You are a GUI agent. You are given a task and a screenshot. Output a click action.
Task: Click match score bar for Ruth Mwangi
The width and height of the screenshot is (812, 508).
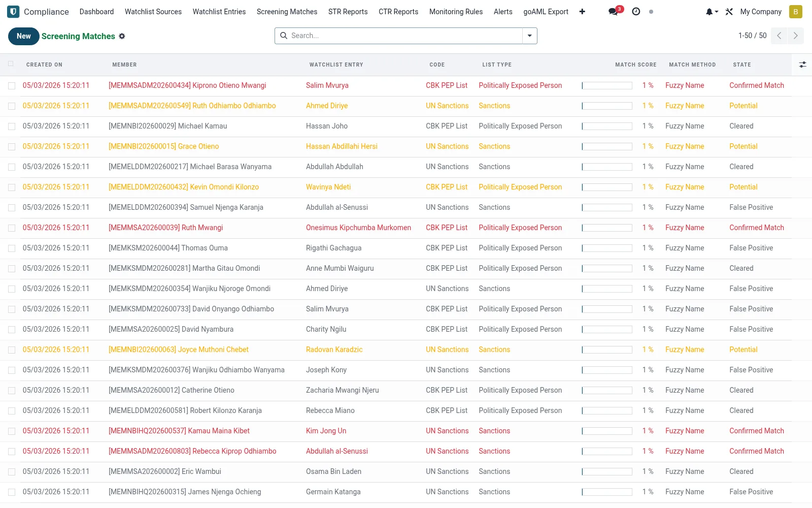click(607, 228)
